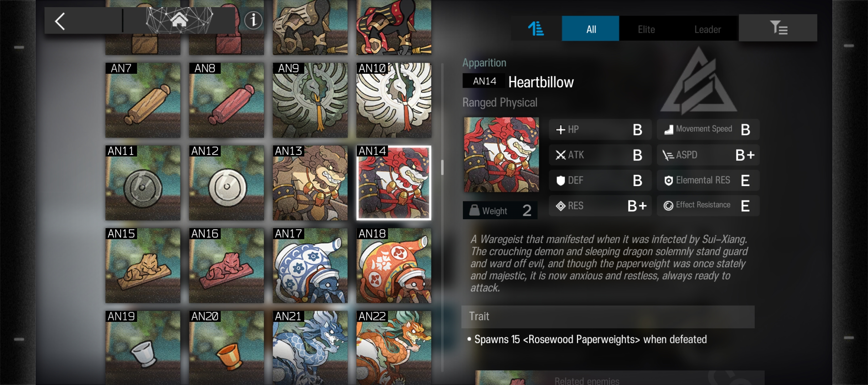Click the enemy list scrollbar handle
This screenshot has width=868, height=385.
click(442, 167)
